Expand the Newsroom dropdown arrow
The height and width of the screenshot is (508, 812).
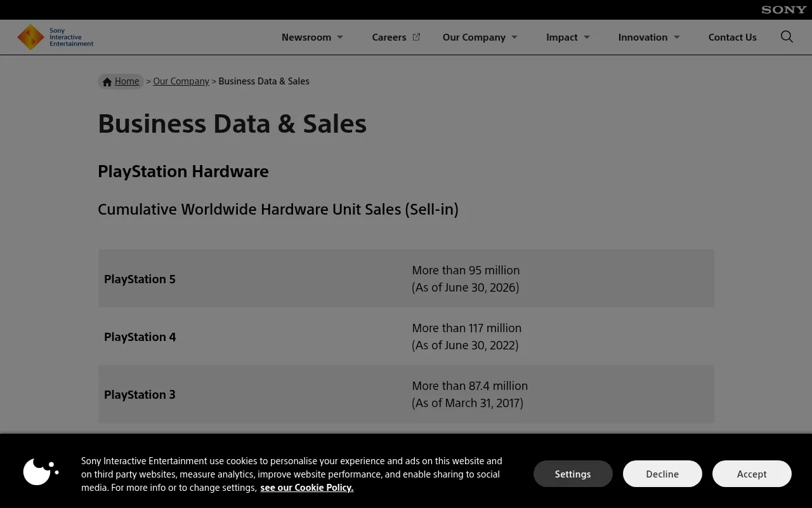click(340, 37)
